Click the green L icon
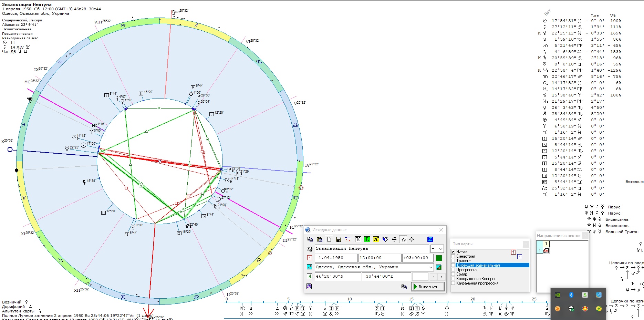Viewport: 644px width, 320px height. (x=367, y=239)
